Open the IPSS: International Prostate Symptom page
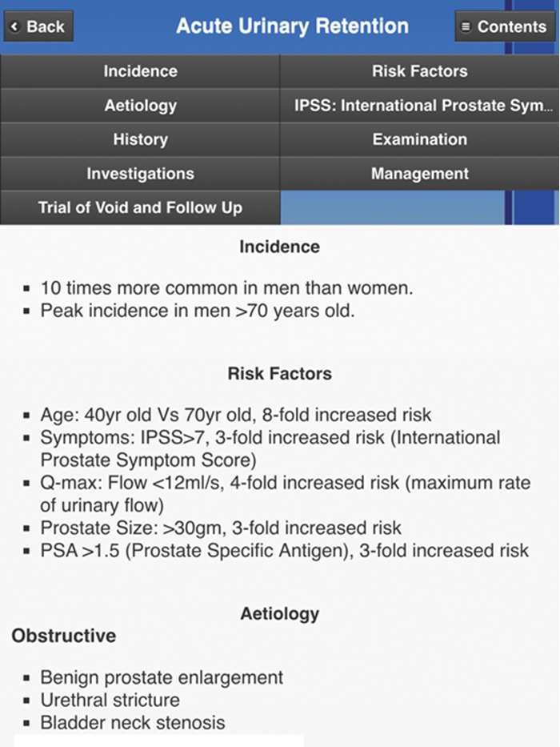This screenshot has width=560, height=747. click(419, 105)
